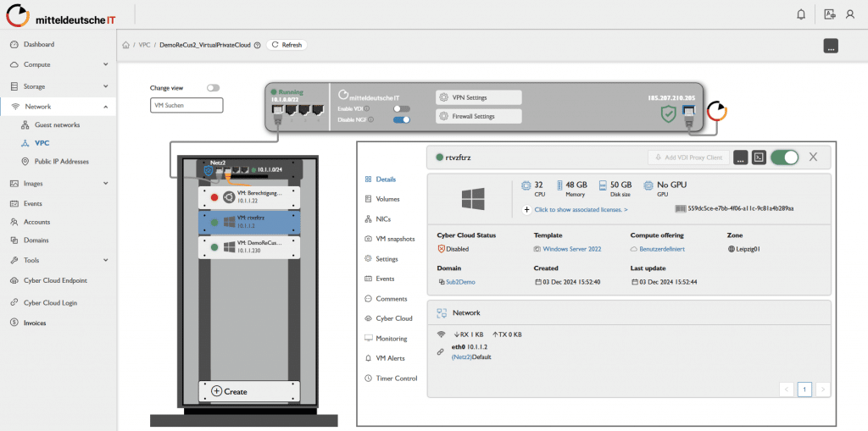
Task: Click the Firewall Settings gear icon
Action: point(443,116)
